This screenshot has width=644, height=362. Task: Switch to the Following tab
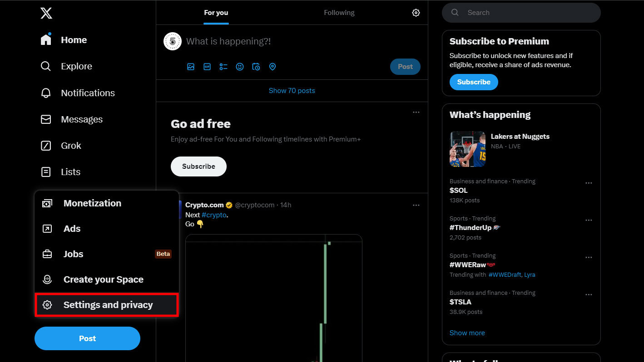[339, 13]
